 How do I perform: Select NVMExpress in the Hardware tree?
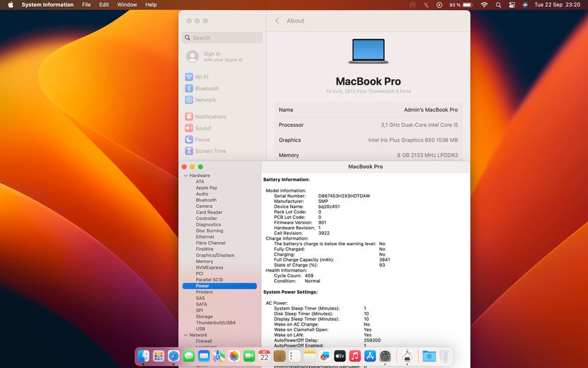pyautogui.click(x=209, y=268)
